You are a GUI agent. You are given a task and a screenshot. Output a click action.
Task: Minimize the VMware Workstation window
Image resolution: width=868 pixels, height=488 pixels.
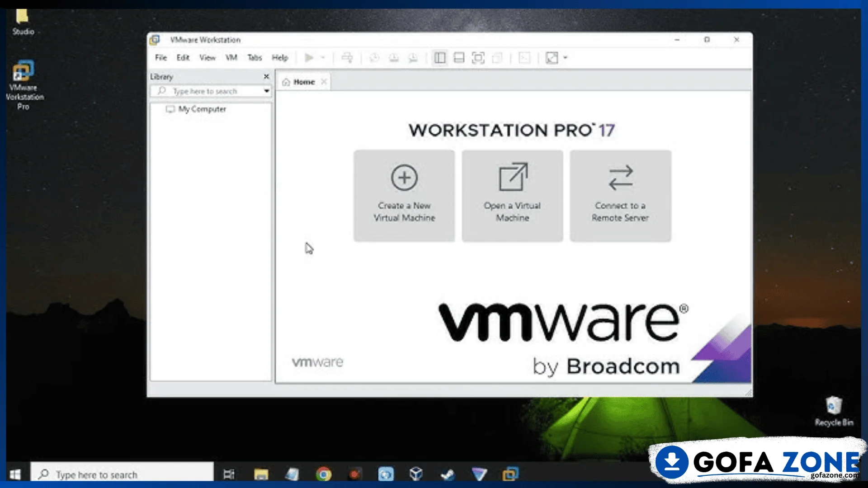pos(677,40)
